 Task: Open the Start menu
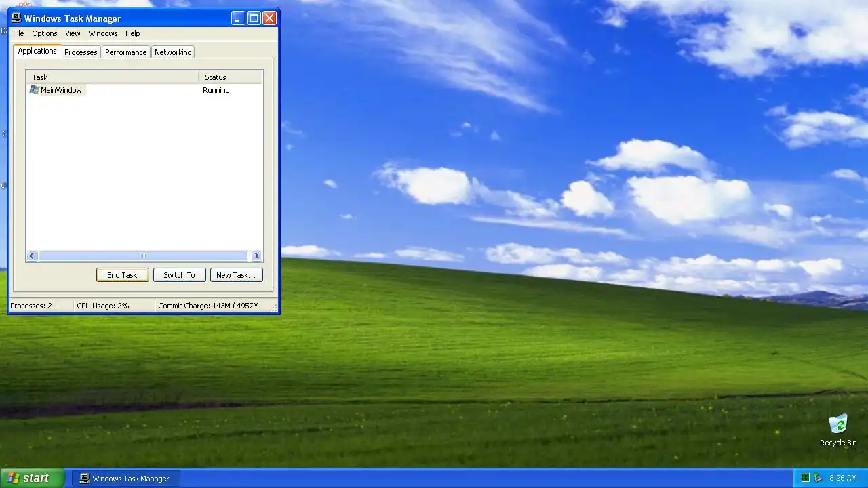pyautogui.click(x=33, y=478)
